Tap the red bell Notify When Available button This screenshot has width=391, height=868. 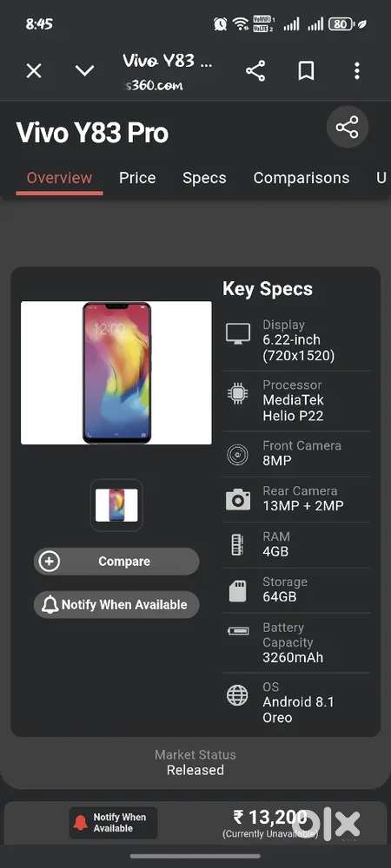pyautogui.click(x=113, y=823)
